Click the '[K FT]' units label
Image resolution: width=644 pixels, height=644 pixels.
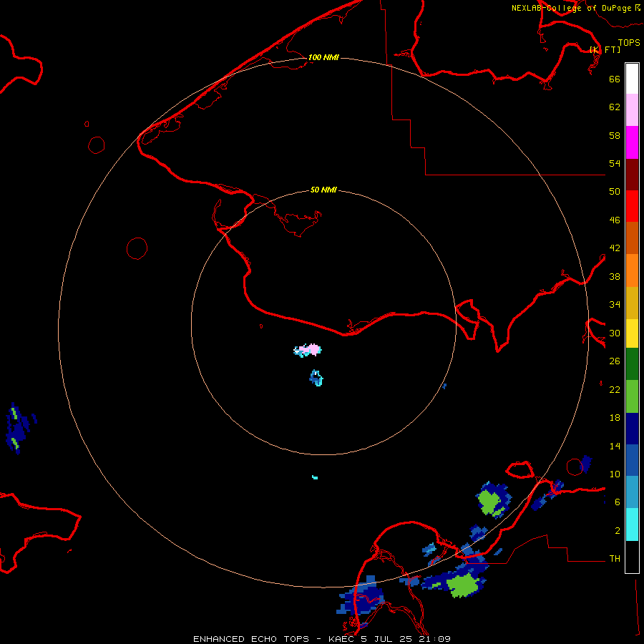(605, 49)
